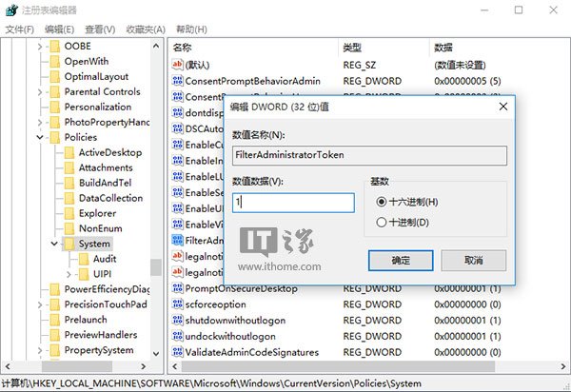Select the 十六进制(H) hexadecimal radio button
571x392 pixels.
(382, 202)
